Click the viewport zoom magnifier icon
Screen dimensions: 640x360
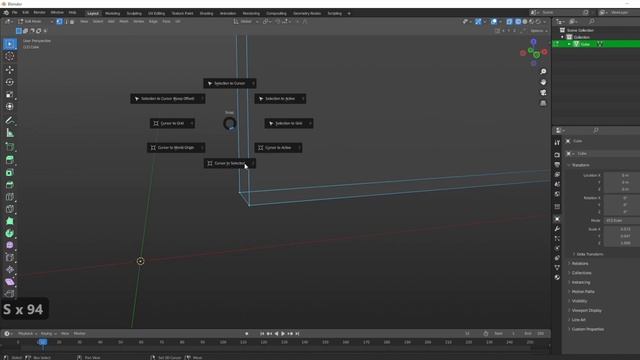tap(543, 71)
